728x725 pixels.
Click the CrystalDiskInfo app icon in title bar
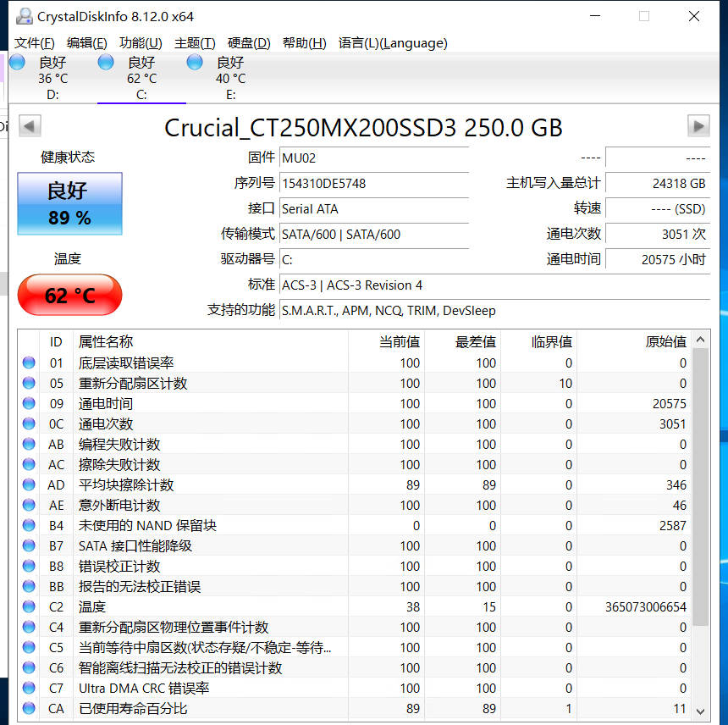[x=25, y=16]
